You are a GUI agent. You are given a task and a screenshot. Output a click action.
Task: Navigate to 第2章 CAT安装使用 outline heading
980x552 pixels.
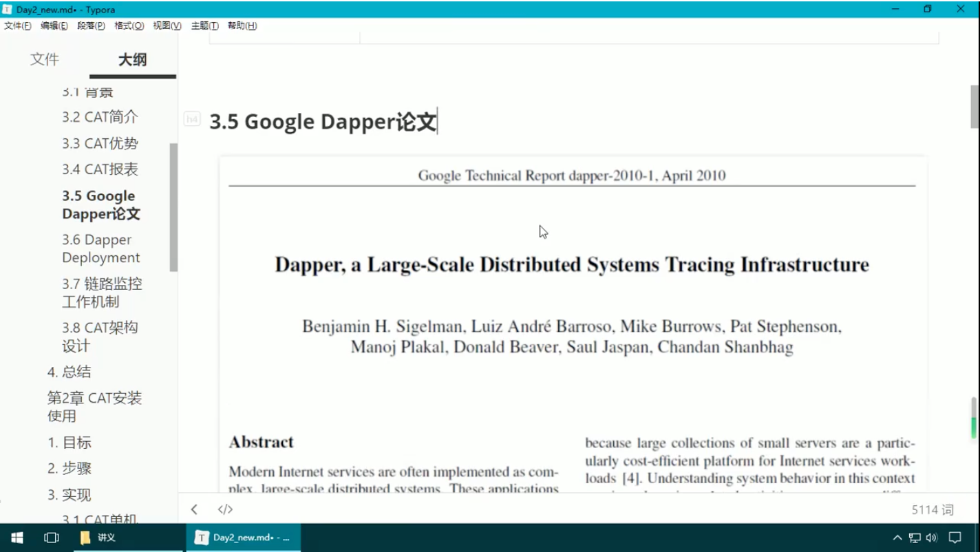pyautogui.click(x=94, y=407)
